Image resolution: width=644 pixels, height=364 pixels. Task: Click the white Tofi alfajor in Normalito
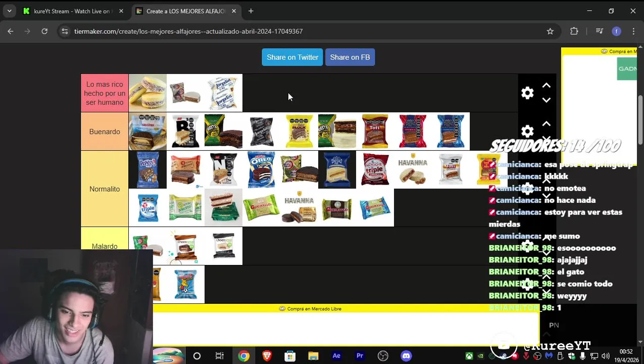(451, 169)
